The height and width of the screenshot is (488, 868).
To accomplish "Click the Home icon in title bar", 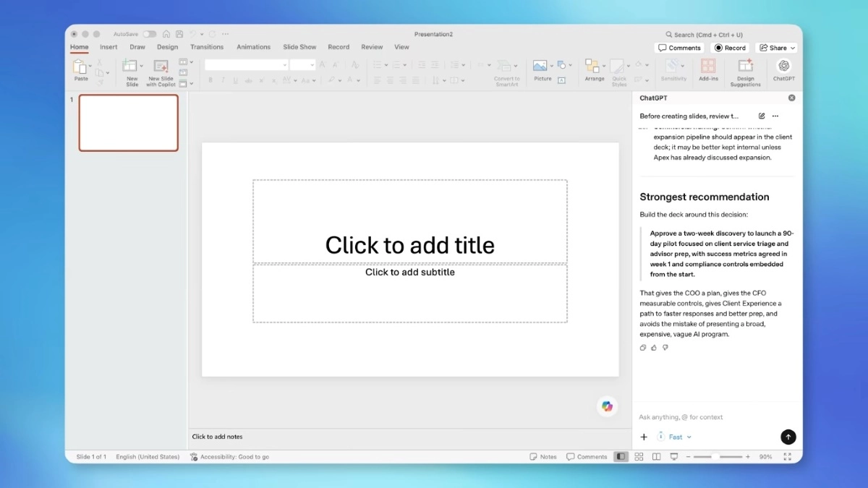I will [166, 34].
